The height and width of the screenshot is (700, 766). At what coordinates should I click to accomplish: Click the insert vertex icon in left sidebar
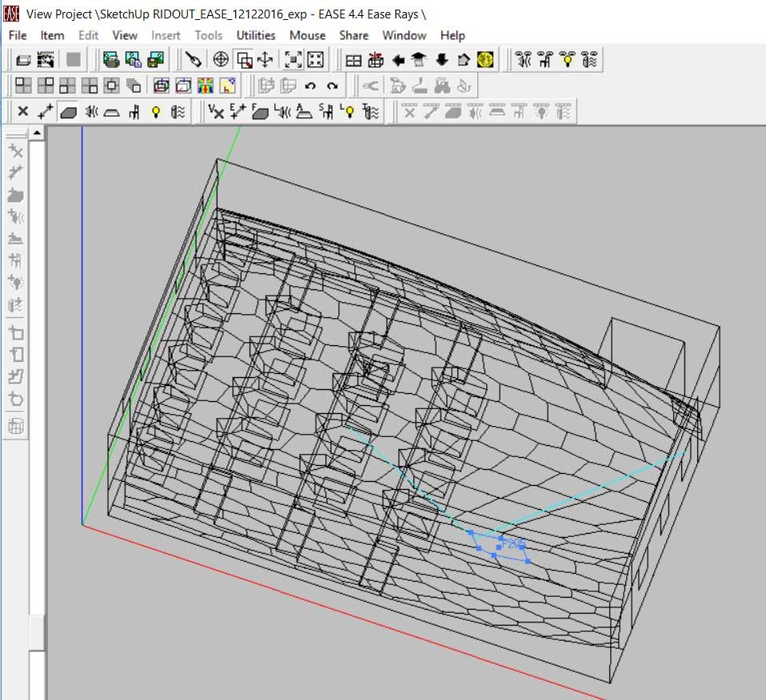(16, 151)
